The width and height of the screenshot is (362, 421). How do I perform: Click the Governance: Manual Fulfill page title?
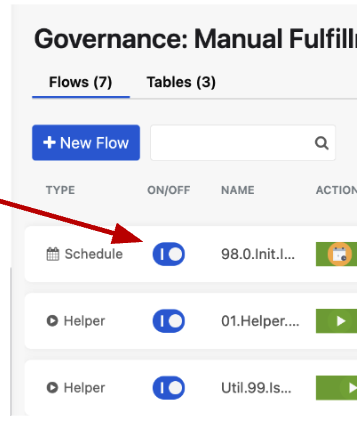[195, 39]
